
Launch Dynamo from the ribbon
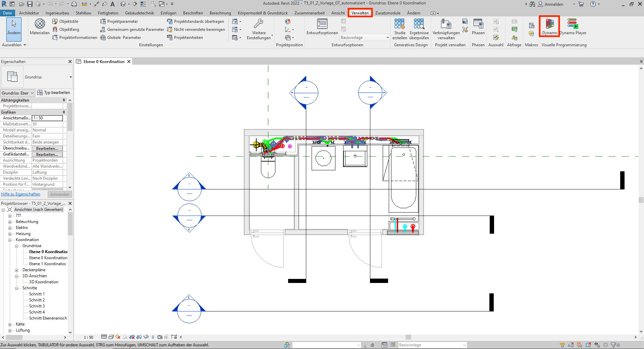pyautogui.click(x=549, y=26)
